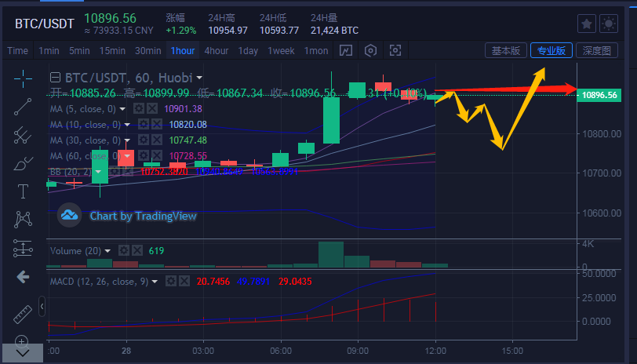Select the 1hour interval
This screenshot has width=637, height=364.
[x=183, y=51]
